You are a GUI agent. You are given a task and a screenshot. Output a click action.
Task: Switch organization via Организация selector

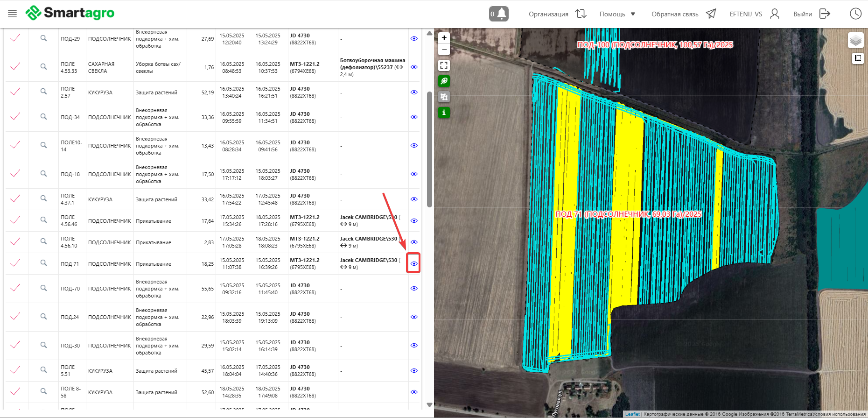[557, 14]
